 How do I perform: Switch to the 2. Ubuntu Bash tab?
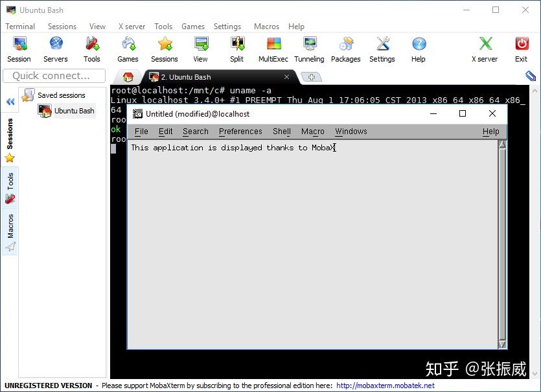(x=220, y=77)
